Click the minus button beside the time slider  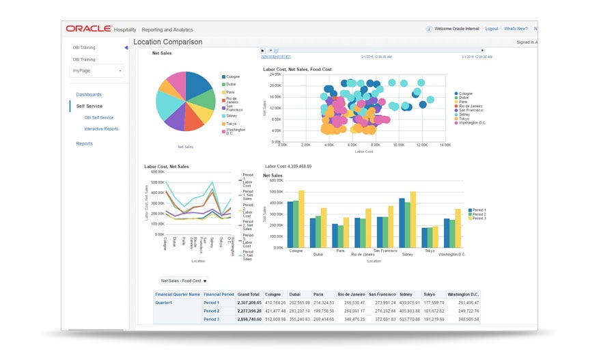270,50
